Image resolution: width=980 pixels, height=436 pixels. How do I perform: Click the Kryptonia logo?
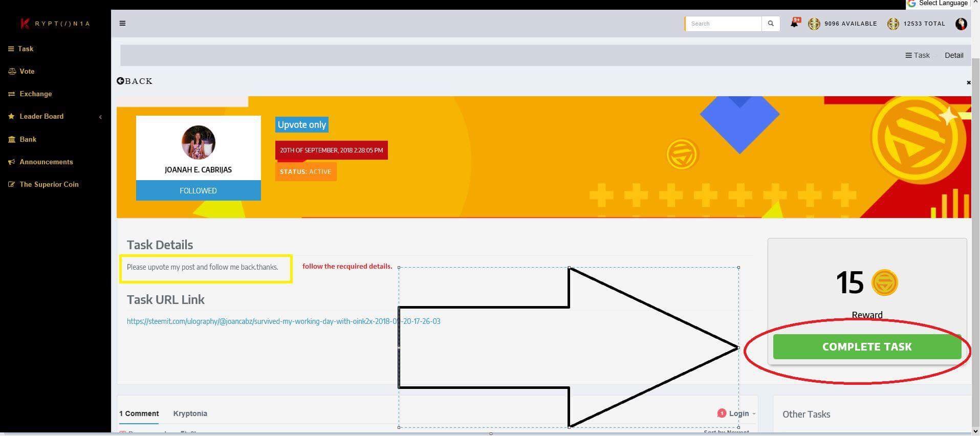click(x=55, y=24)
